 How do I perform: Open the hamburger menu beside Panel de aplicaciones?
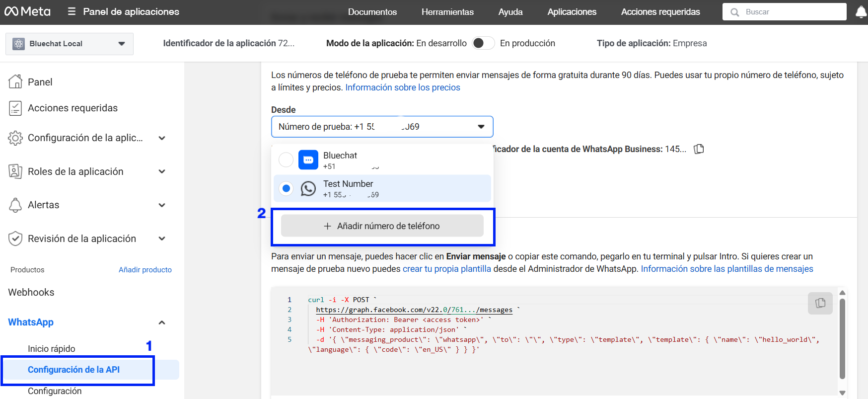pyautogui.click(x=72, y=11)
